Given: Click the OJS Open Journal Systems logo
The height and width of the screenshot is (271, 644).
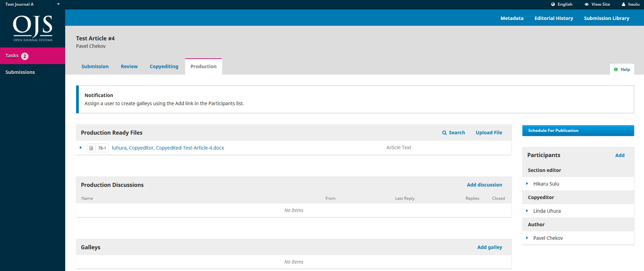Looking at the screenshot, I should [33, 28].
